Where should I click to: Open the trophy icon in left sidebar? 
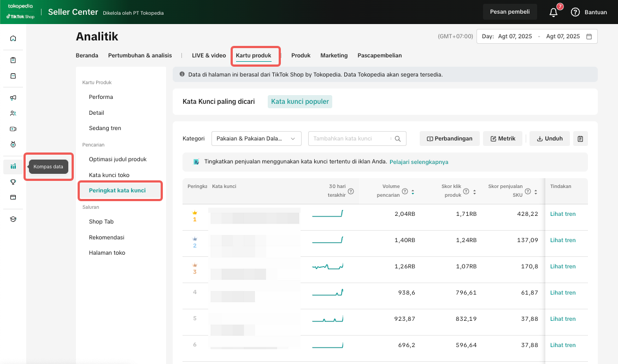click(x=13, y=182)
